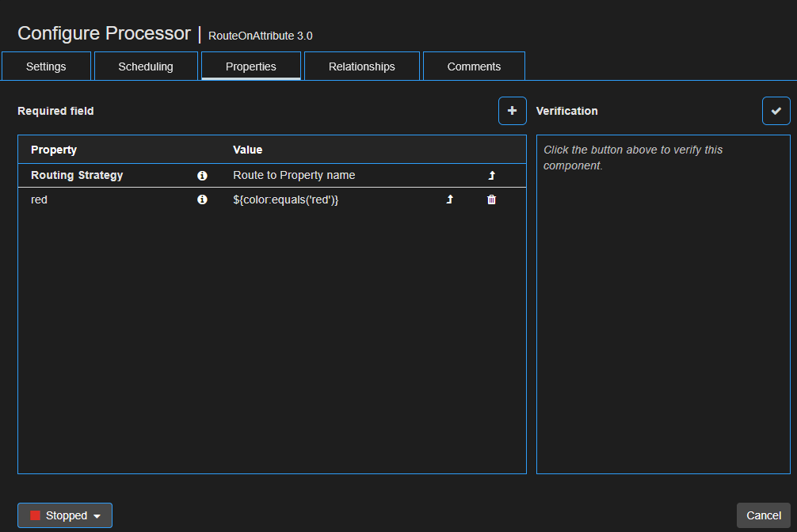The width and height of the screenshot is (797, 532).
Task: Click the info icon beside the red property
Action: pyautogui.click(x=202, y=199)
